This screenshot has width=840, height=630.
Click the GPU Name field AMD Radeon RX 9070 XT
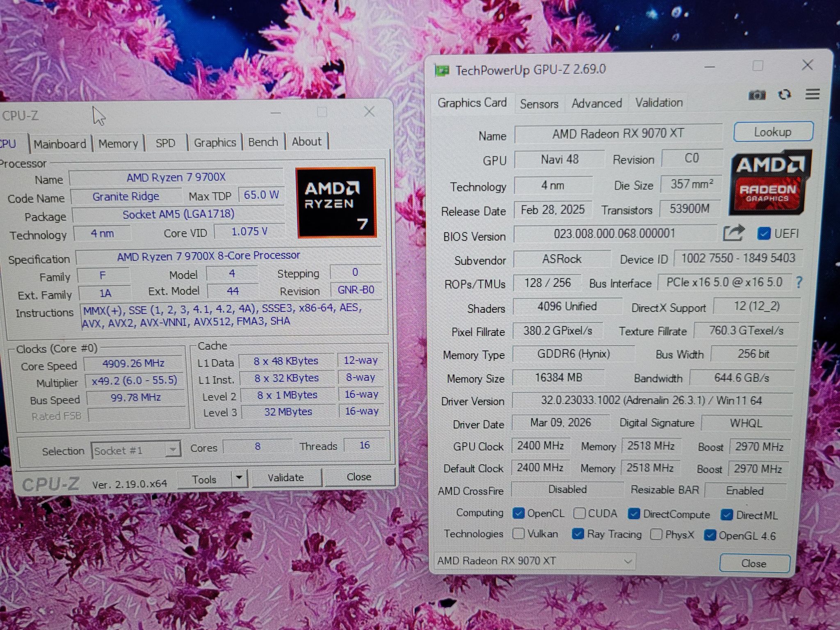(x=618, y=134)
